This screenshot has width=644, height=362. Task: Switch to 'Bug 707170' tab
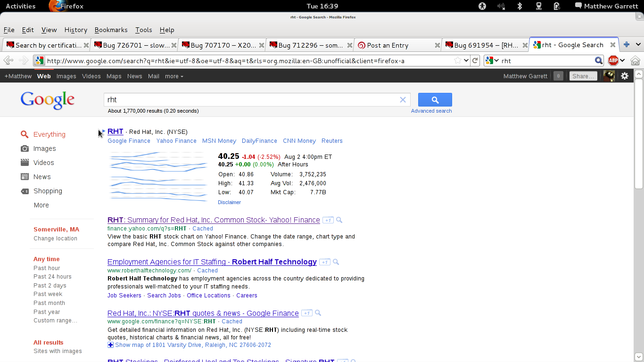(222, 45)
